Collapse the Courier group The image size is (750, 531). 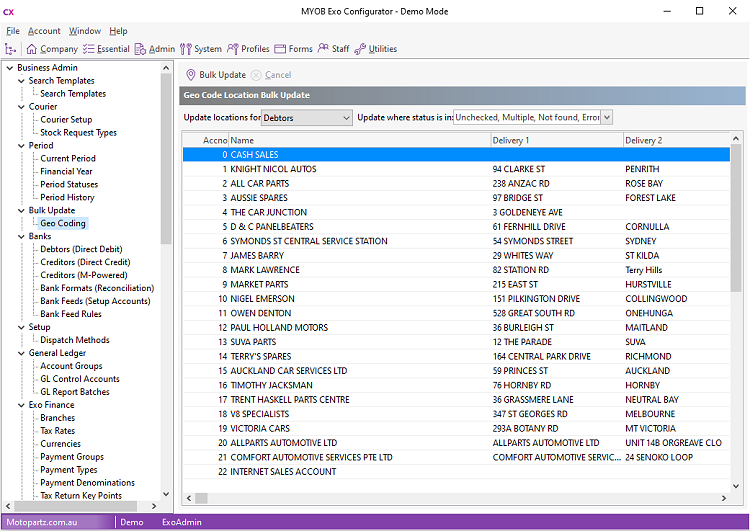(x=21, y=107)
